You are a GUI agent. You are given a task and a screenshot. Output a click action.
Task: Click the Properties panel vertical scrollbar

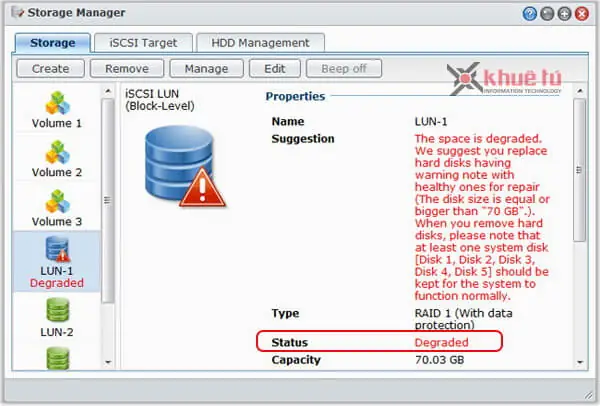click(579, 170)
